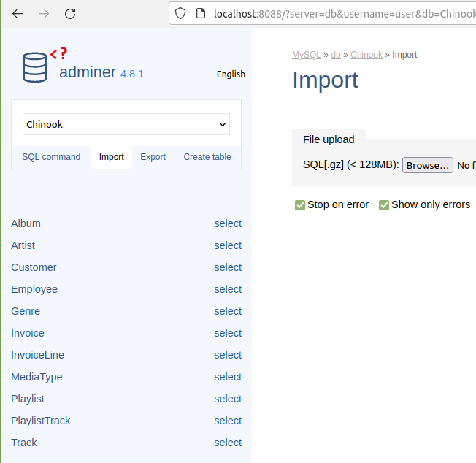Open the English language selector
This screenshot has width=476, height=463.
click(x=231, y=74)
